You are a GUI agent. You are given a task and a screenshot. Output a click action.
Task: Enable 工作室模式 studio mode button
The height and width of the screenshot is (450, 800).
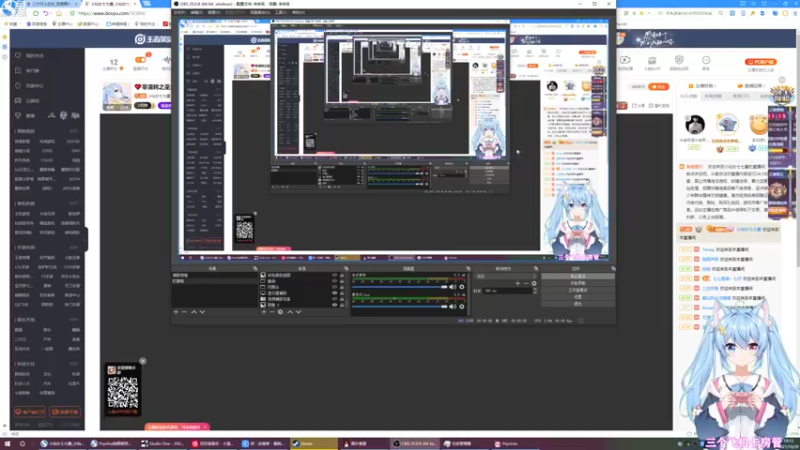578,290
